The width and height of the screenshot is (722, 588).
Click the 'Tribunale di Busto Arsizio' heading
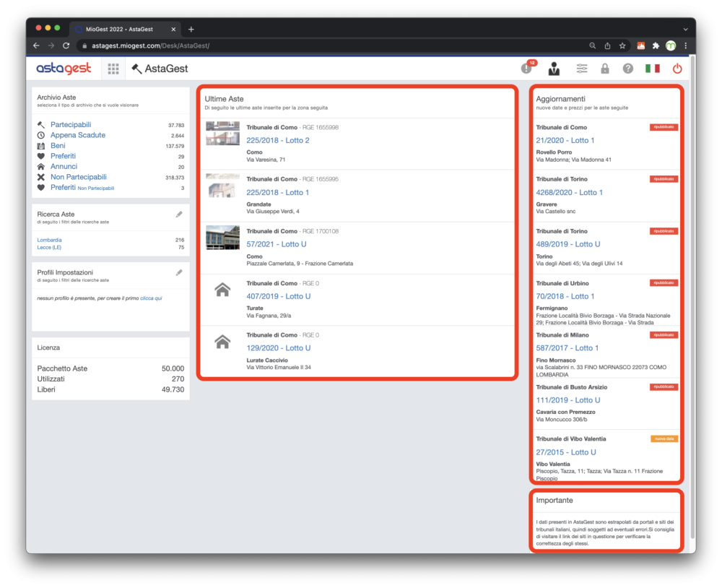[571, 387]
